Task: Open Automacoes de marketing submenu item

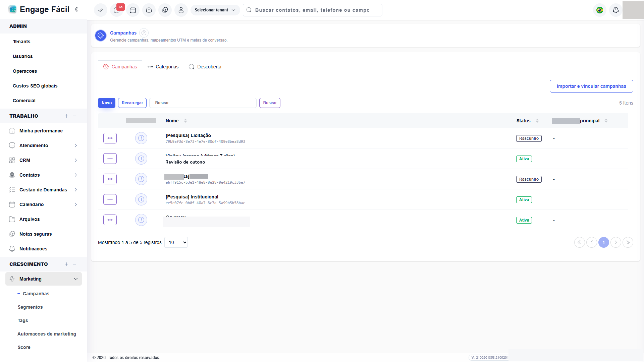Action: tap(47, 334)
